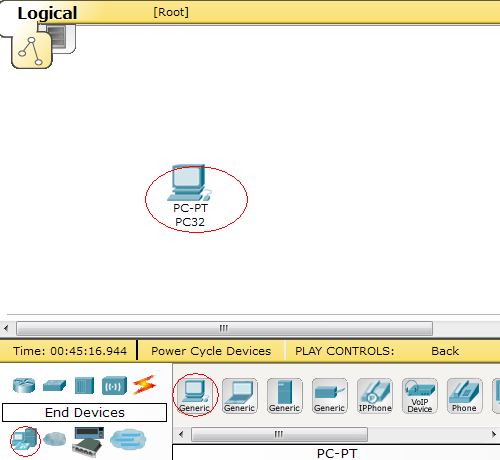Click the [Root] navigation label

click(x=171, y=12)
